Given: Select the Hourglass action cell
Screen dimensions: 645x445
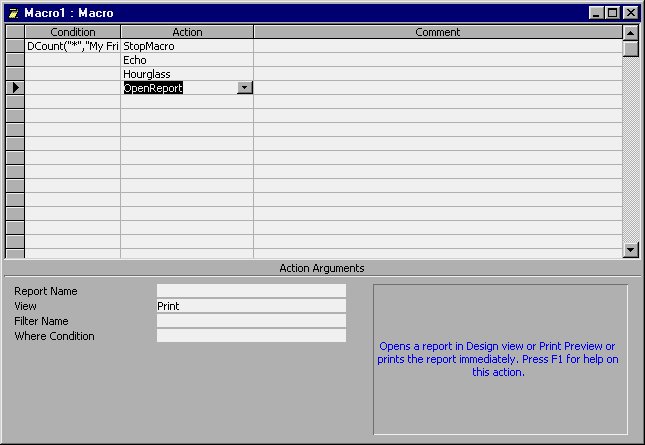Looking at the screenshot, I should tap(186, 74).
